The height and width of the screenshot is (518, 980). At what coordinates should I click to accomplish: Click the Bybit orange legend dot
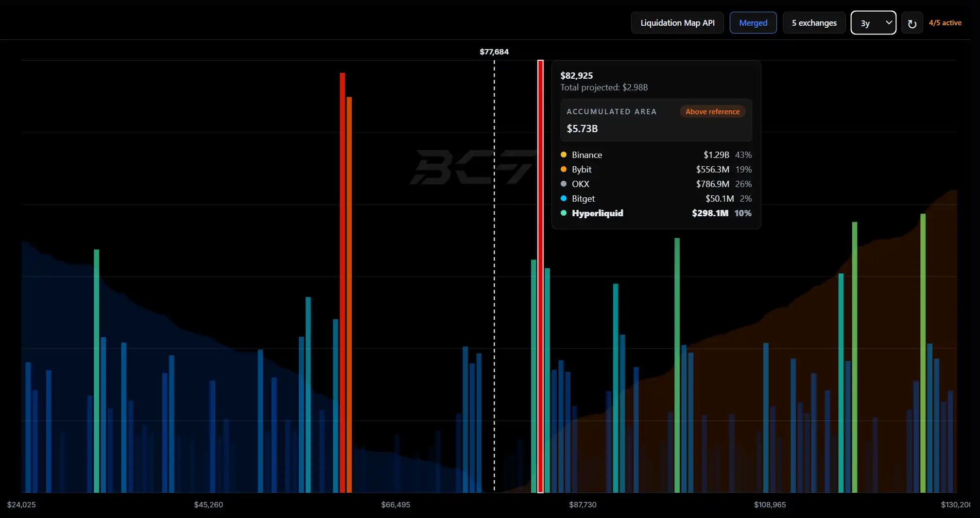coord(564,169)
